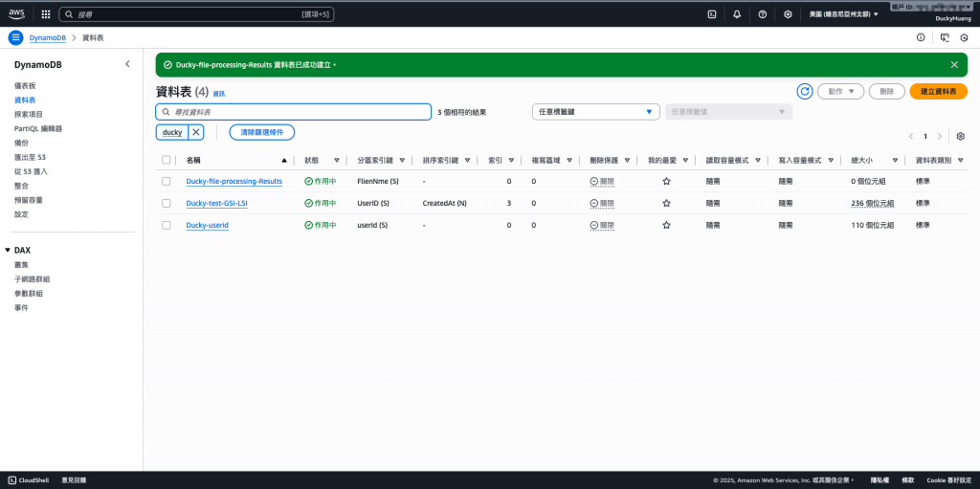This screenshot has width=980, height=489.
Task: Open 從 S3 匯入 in the sidebar
Action: (32, 171)
